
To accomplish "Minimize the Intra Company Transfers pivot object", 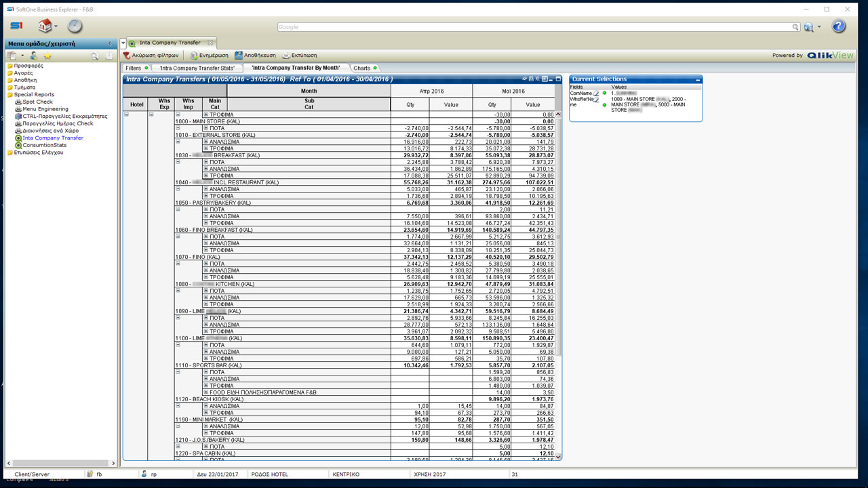I will click(x=551, y=79).
